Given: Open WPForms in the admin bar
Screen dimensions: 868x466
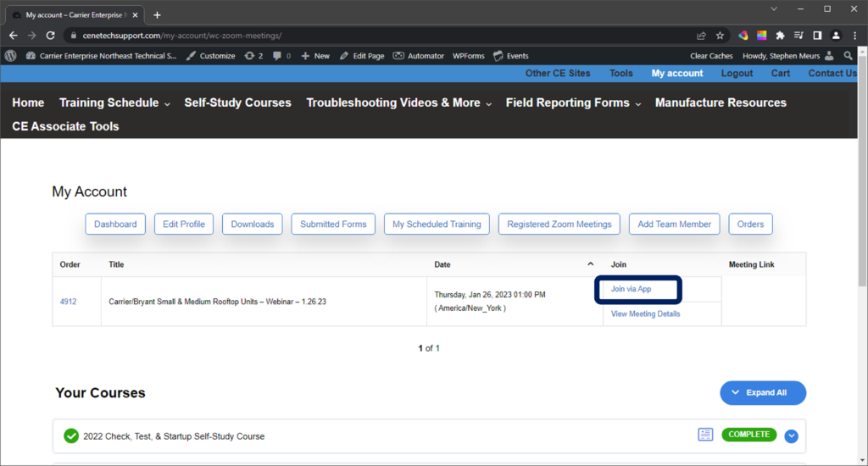Looking at the screenshot, I should [468, 56].
